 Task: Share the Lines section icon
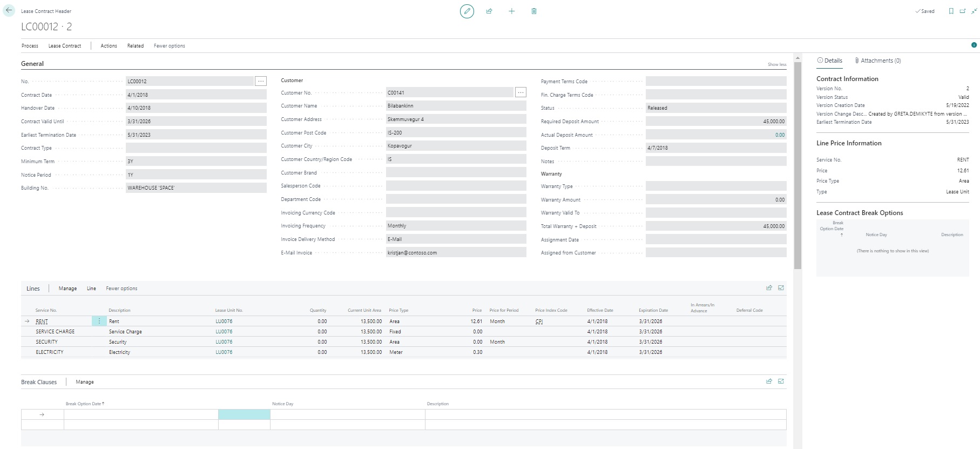769,288
